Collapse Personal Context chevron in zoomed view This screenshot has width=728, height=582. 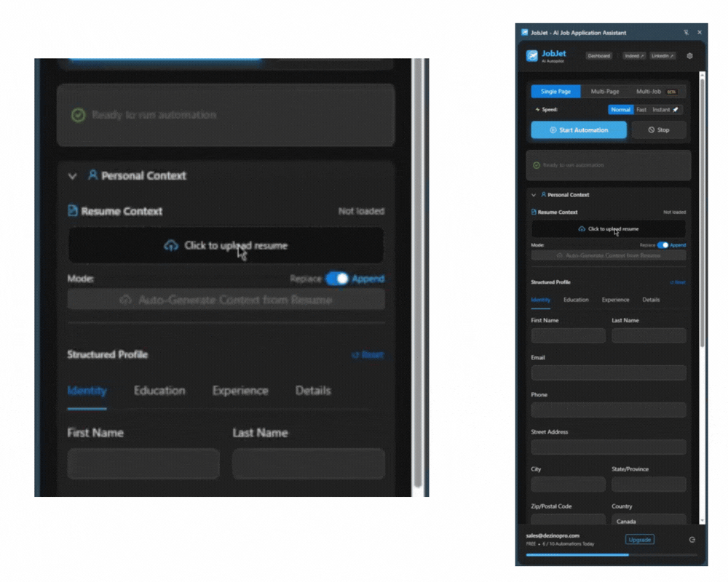point(72,176)
